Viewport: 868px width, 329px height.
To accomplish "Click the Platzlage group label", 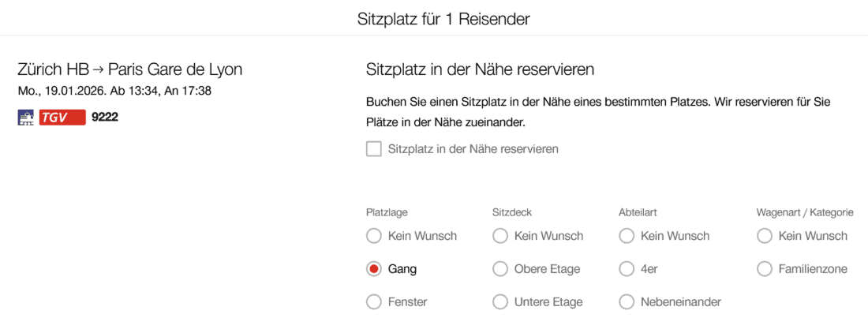I will [x=387, y=212].
